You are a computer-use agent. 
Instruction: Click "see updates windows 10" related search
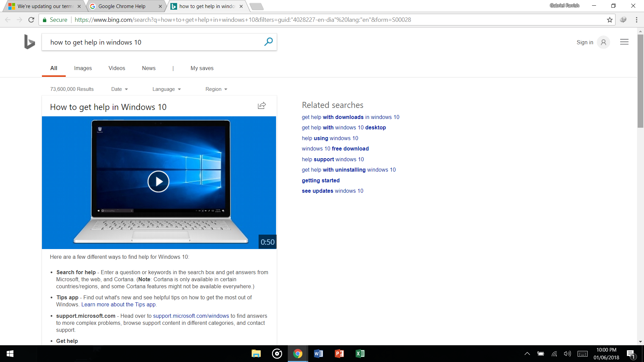point(332,191)
